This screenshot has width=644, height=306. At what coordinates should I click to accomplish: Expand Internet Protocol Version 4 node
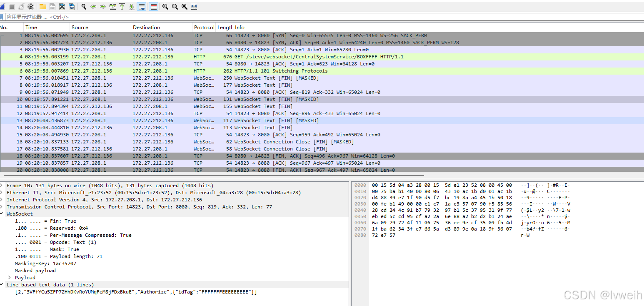pos(2,200)
